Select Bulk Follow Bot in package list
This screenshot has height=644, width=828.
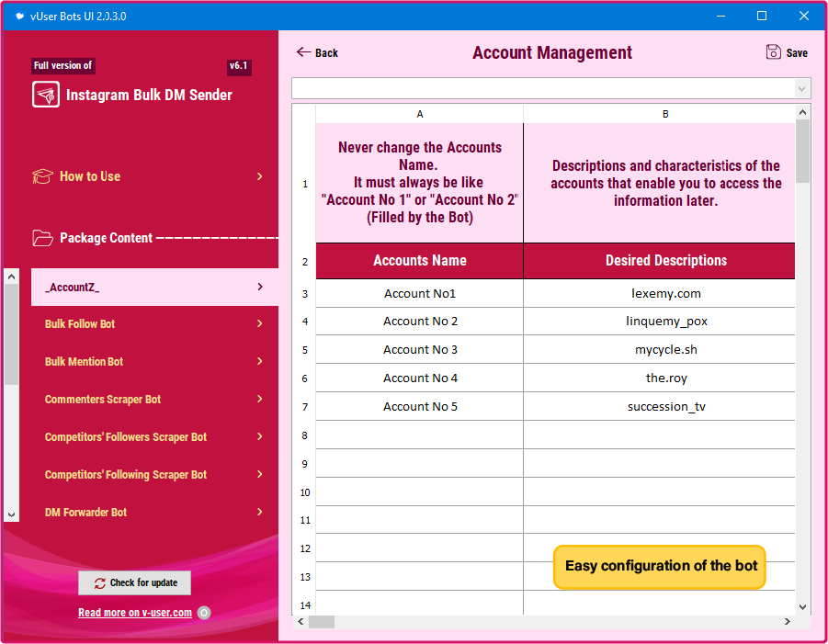[x=154, y=324]
